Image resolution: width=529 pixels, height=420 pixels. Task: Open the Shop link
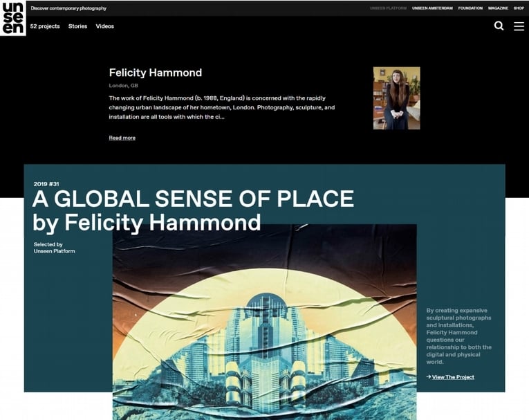519,8
